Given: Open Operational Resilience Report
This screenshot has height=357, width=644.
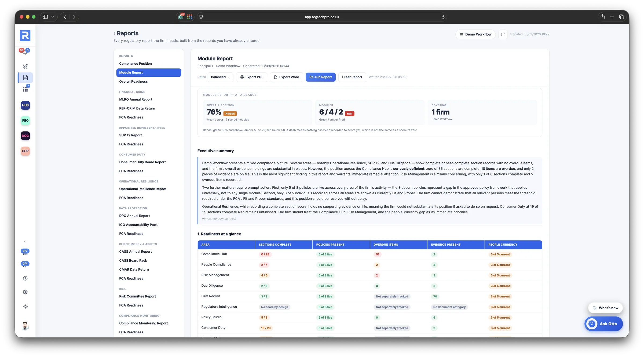Looking at the screenshot, I should (149, 189).
